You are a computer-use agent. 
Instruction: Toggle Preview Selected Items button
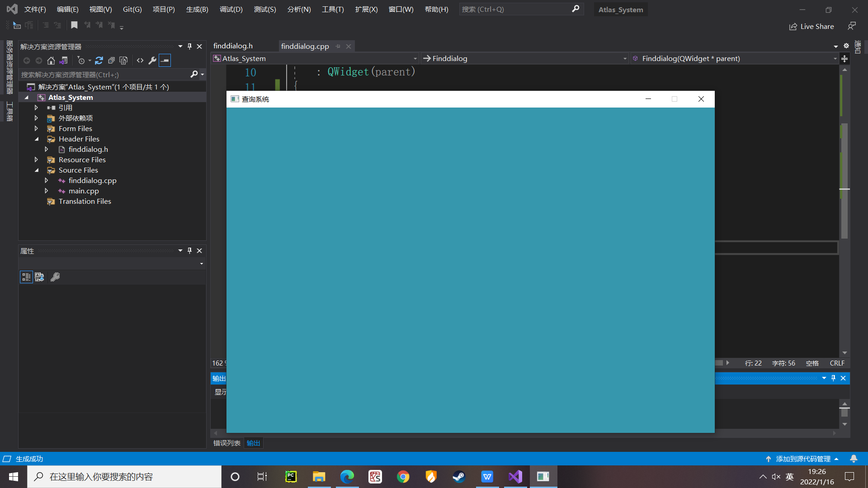tap(165, 60)
